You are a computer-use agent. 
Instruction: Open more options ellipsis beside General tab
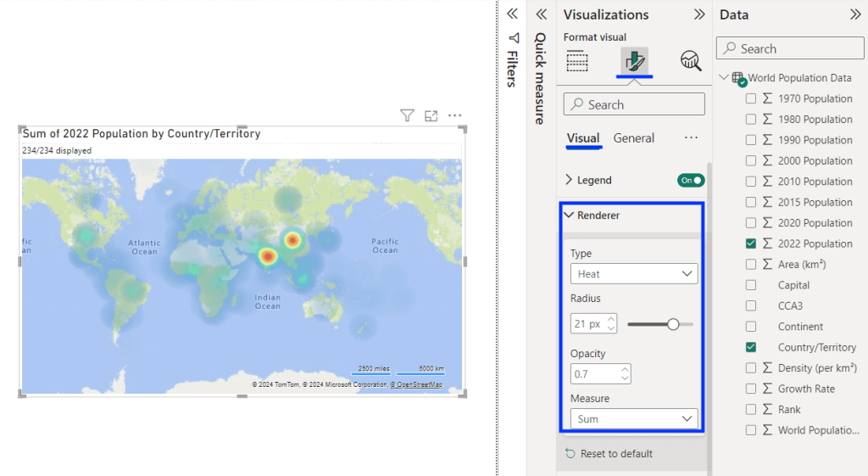click(691, 137)
